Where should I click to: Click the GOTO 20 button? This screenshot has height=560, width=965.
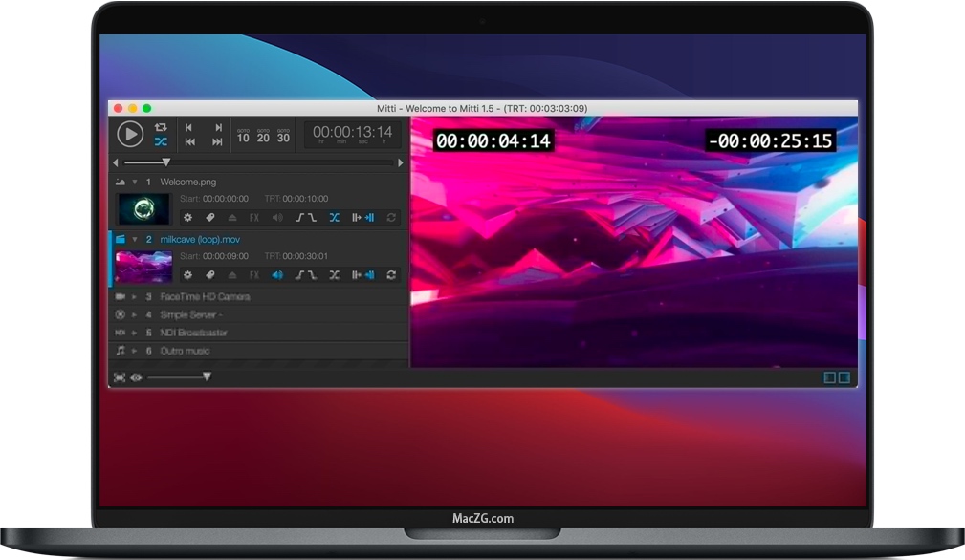[263, 137]
